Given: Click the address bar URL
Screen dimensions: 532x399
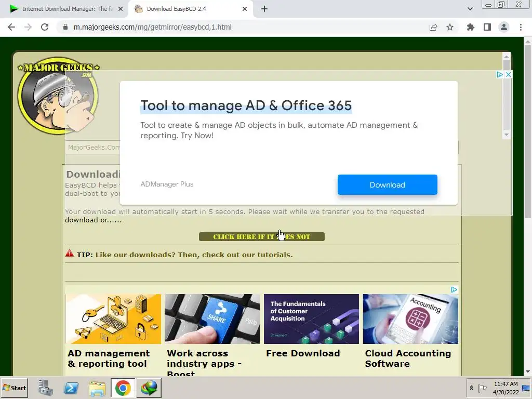Looking at the screenshot, I should (152, 27).
